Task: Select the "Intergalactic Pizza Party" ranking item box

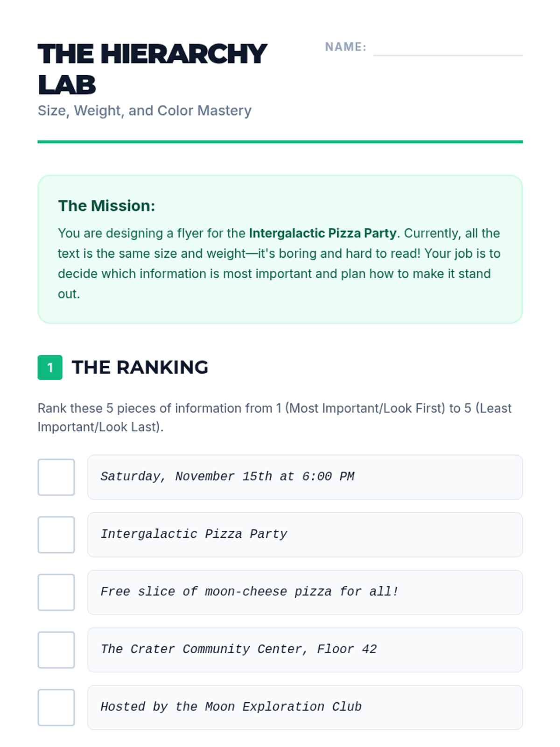Action: (305, 535)
